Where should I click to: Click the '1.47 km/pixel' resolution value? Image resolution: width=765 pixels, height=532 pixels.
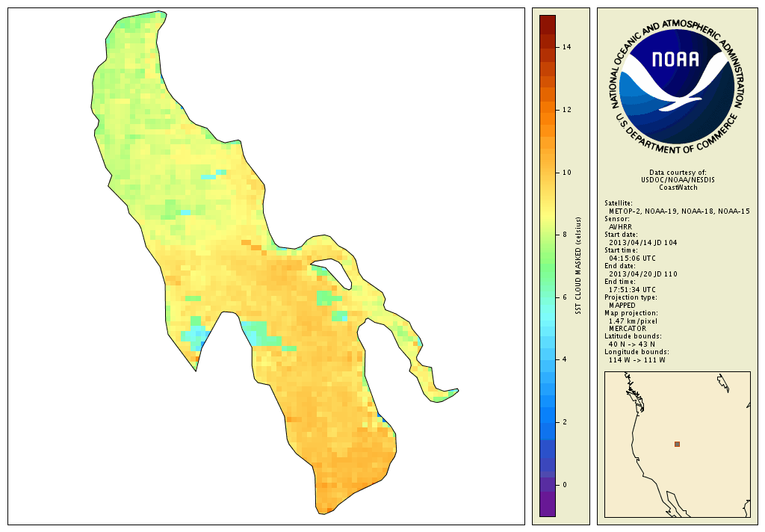(633, 321)
